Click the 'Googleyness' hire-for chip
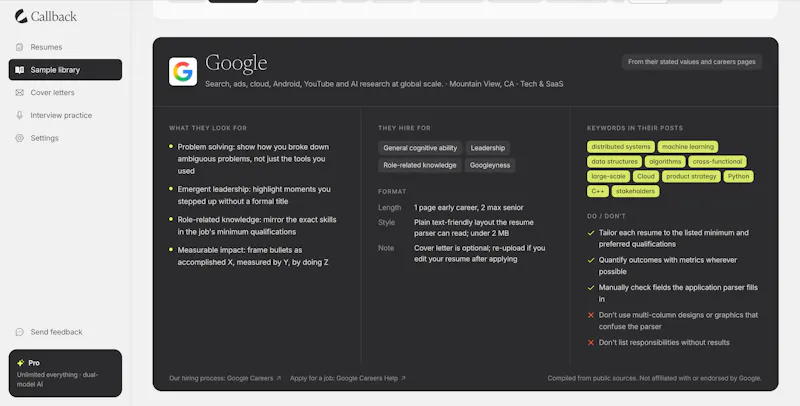The width and height of the screenshot is (800, 406). pos(490,165)
